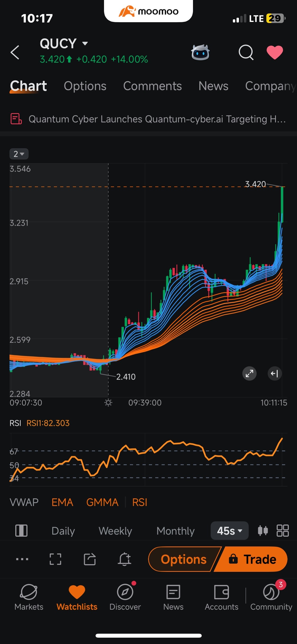297x644 pixels.
Task: Toggle GMMA indicator
Action: (x=102, y=502)
